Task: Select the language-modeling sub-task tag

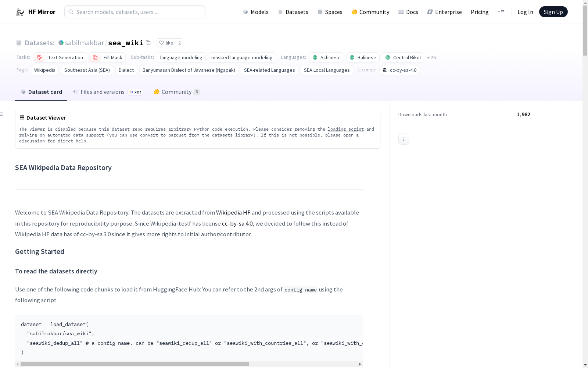Action: coord(181,57)
